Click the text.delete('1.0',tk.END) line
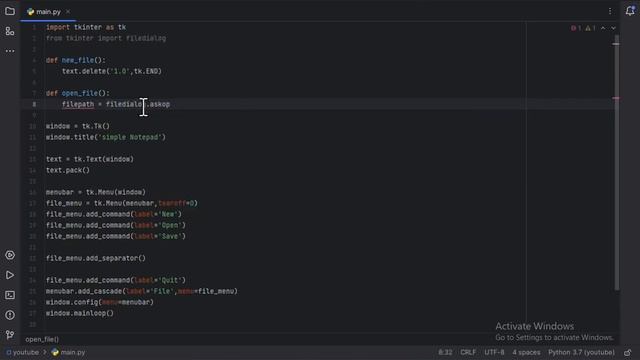This screenshot has width=640, height=360. point(112,71)
